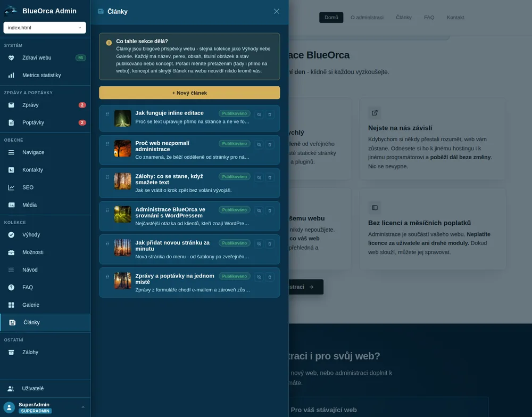The height and width of the screenshot is (417, 532).
Task: Open Kontakty contact card icon
Action: click(11, 170)
